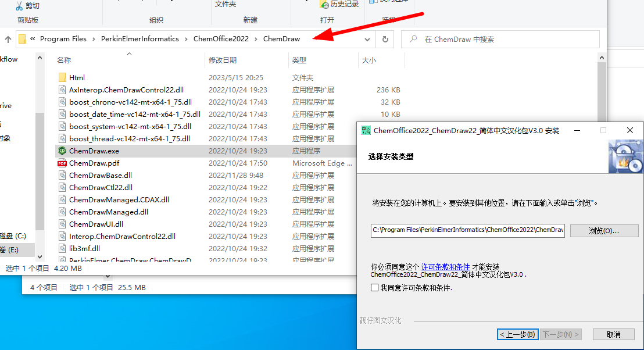The image size is (644, 350).
Task: Go up one folder level arrow
Action: coord(8,39)
